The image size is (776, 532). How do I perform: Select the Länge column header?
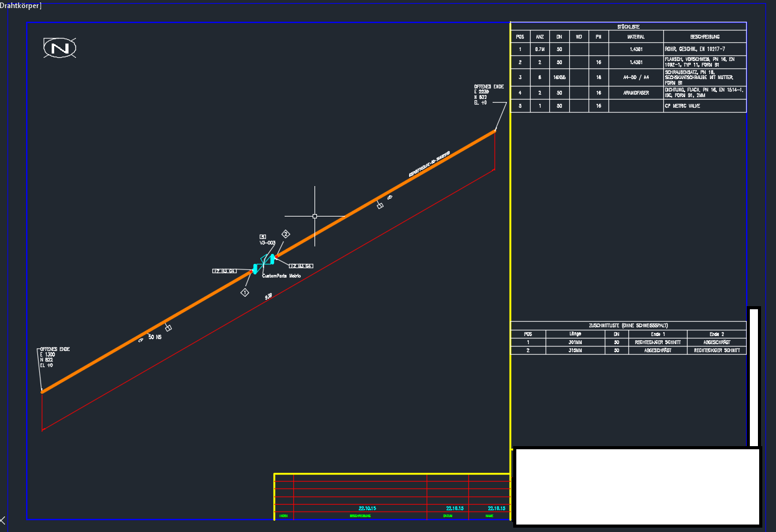tap(575, 334)
